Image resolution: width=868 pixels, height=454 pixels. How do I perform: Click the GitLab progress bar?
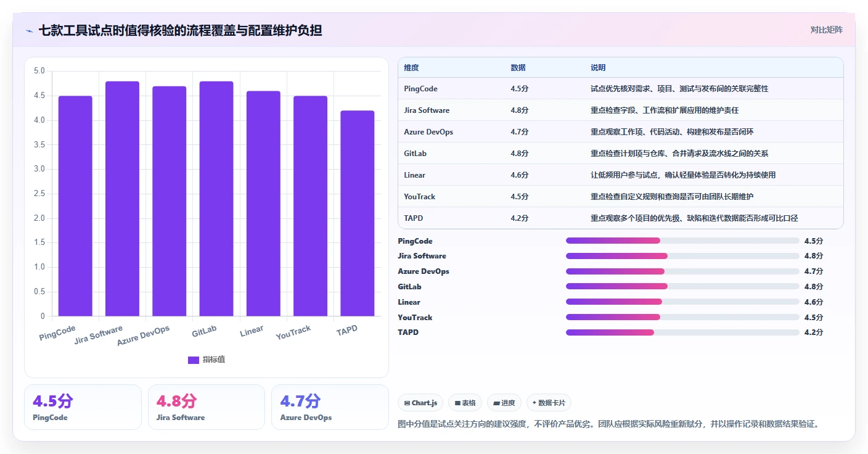[682, 286]
